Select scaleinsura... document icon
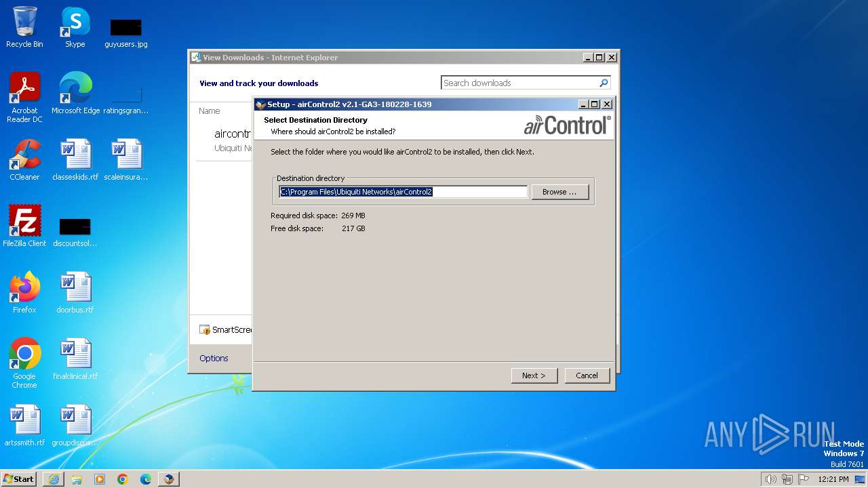Image resolution: width=868 pixels, height=488 pixels. click(x=126, y=160)
